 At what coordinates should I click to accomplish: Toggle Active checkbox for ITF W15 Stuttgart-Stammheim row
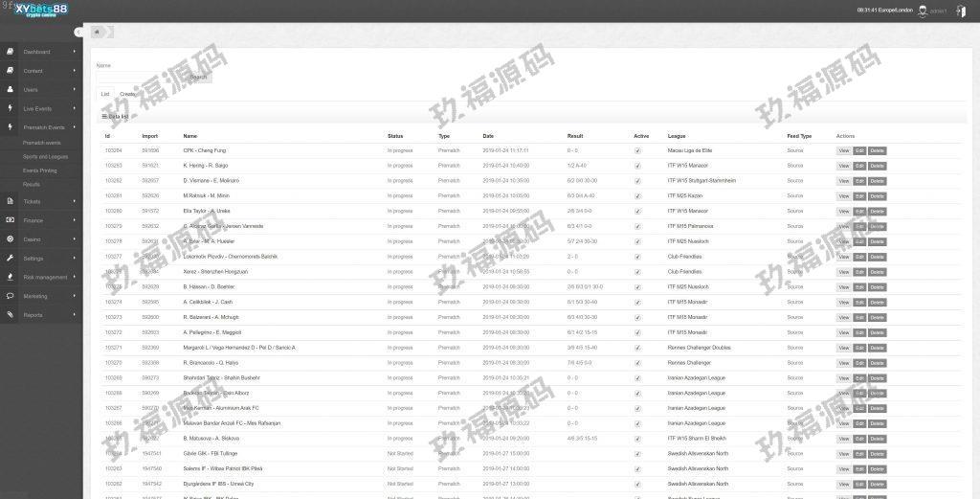click(x=637, y=180)
